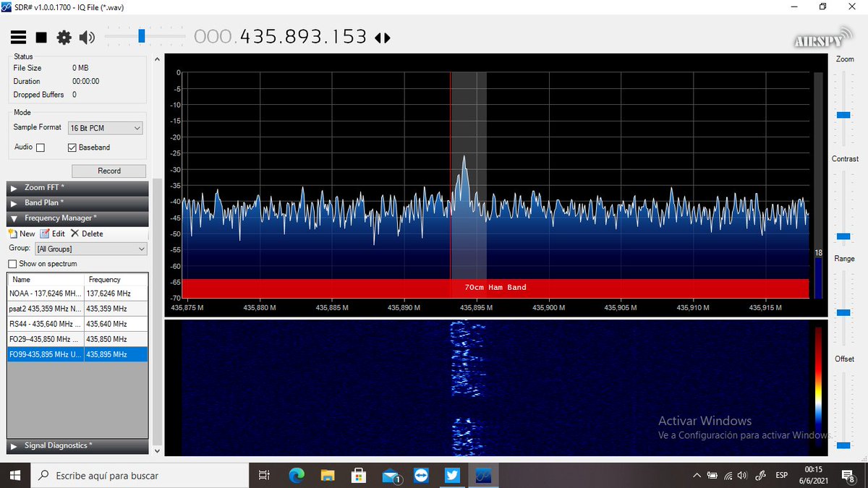Select the psat2 435,359 MHz entry
The height and width of the screenshot is (488, 868).
click(77, 309)
